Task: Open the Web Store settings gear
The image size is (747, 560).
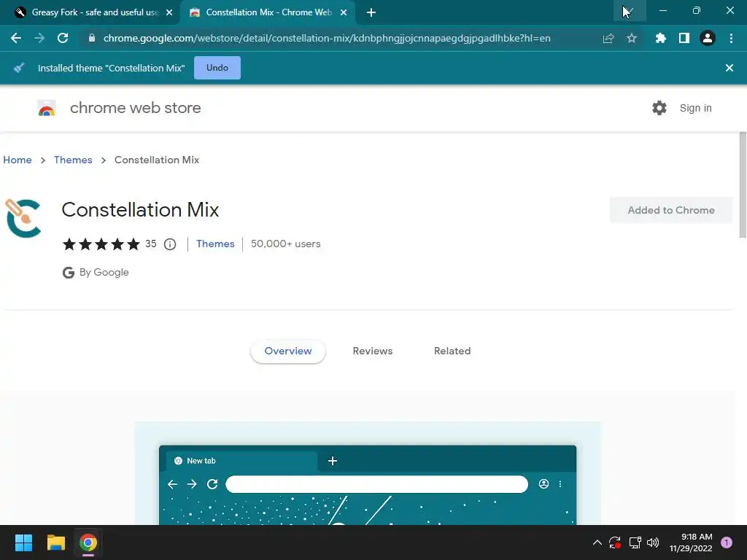Action: [659, 108]
